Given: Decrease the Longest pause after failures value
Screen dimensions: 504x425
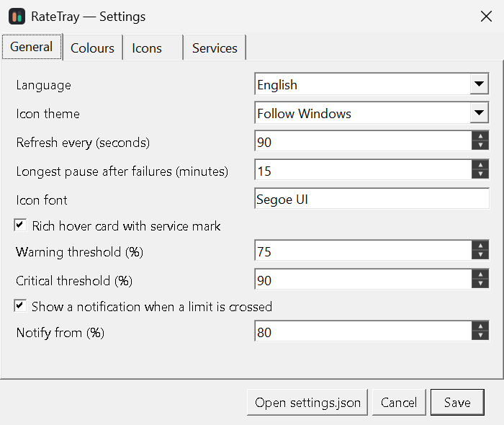Looking at the screenshot, I should [480, 174].
